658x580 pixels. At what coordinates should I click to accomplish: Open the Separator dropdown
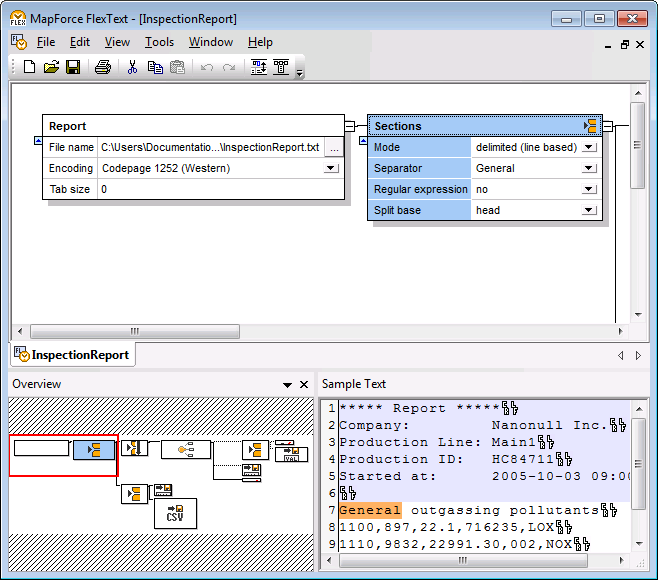tap(589, 168)
